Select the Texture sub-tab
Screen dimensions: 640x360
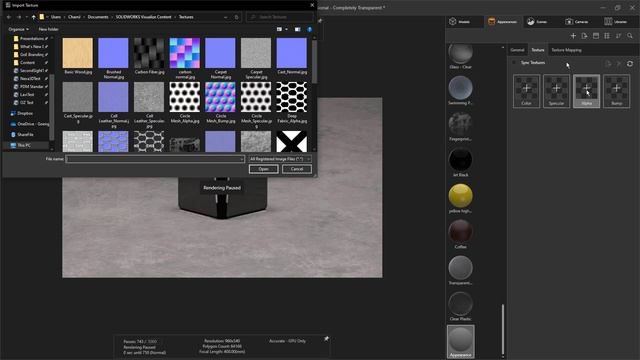click(538, 50)
